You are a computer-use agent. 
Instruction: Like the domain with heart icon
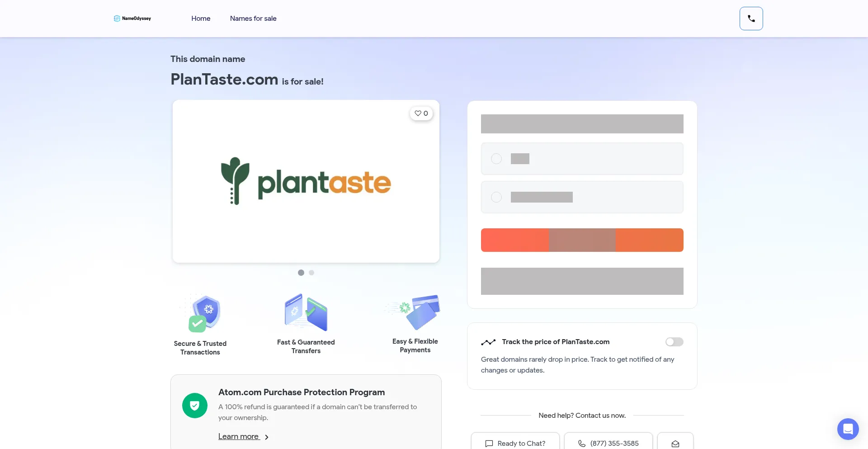421,113
